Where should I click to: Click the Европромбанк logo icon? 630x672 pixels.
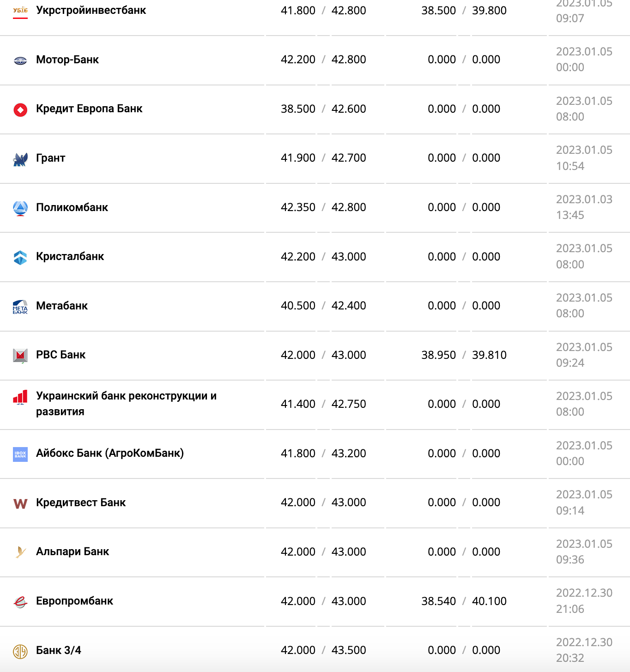pyautogui.click(x=20, y=602)
